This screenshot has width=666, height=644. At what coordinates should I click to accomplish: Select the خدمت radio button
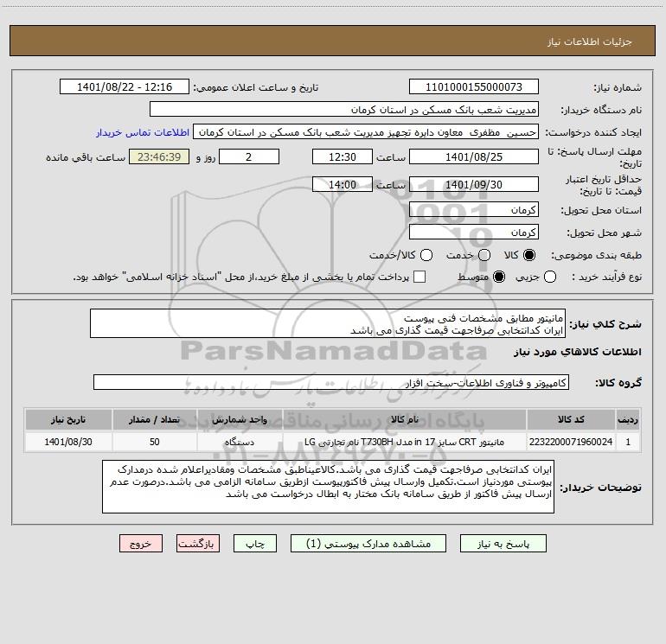484,255
